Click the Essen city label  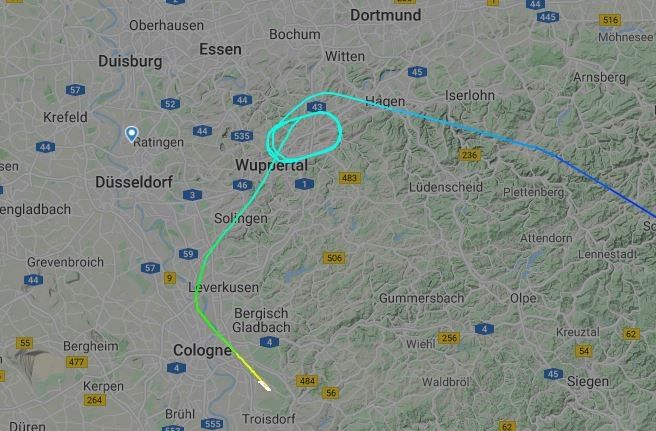pyautogui.click(x=220, y=49)
